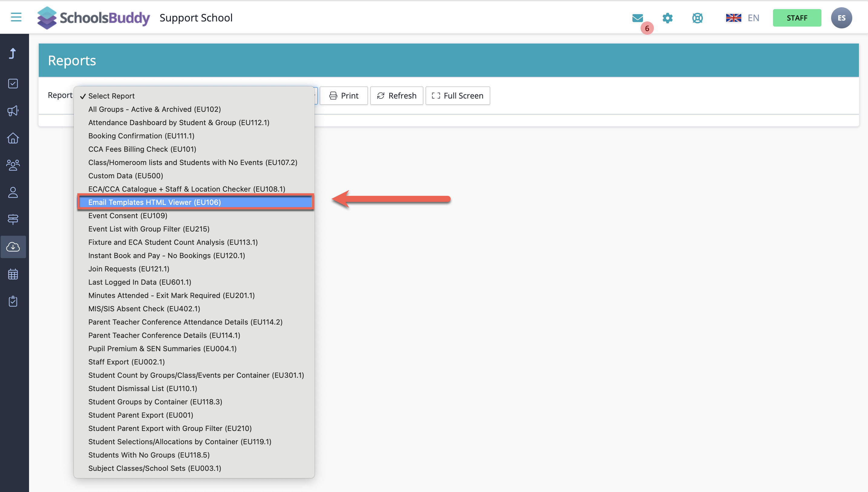
Task: Click the checked Select Report option
Action: pos(112,96)
